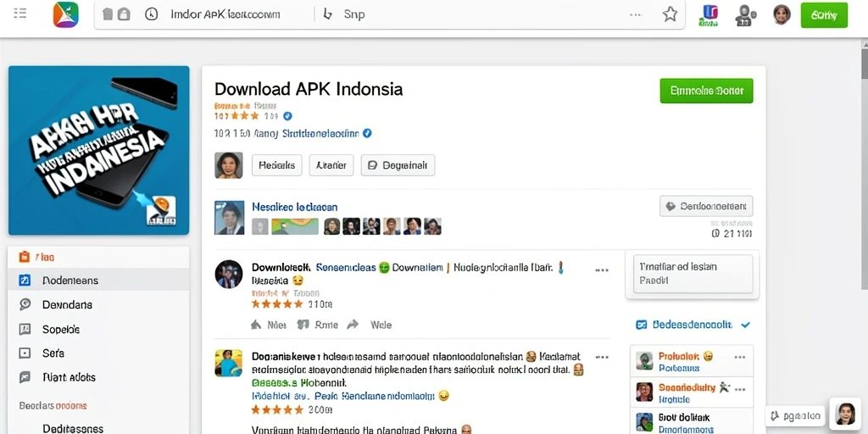
Task: Click the address bar URL text
Action: click(225, 14)
